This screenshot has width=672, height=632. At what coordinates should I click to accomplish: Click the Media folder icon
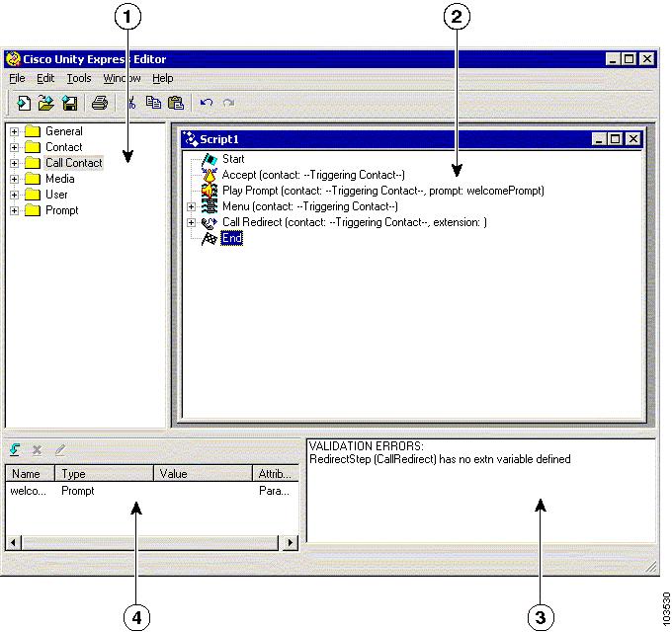(x=33, y=179)
